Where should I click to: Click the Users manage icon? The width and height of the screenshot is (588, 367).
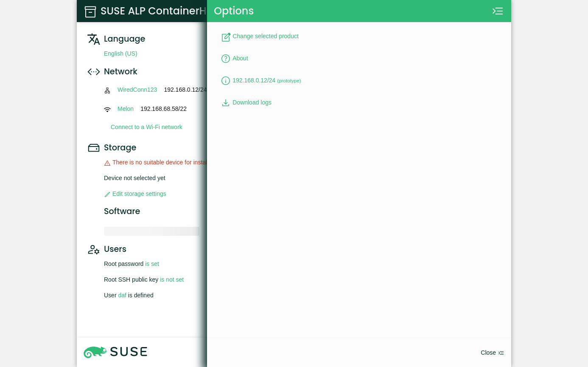click(94, 250)
